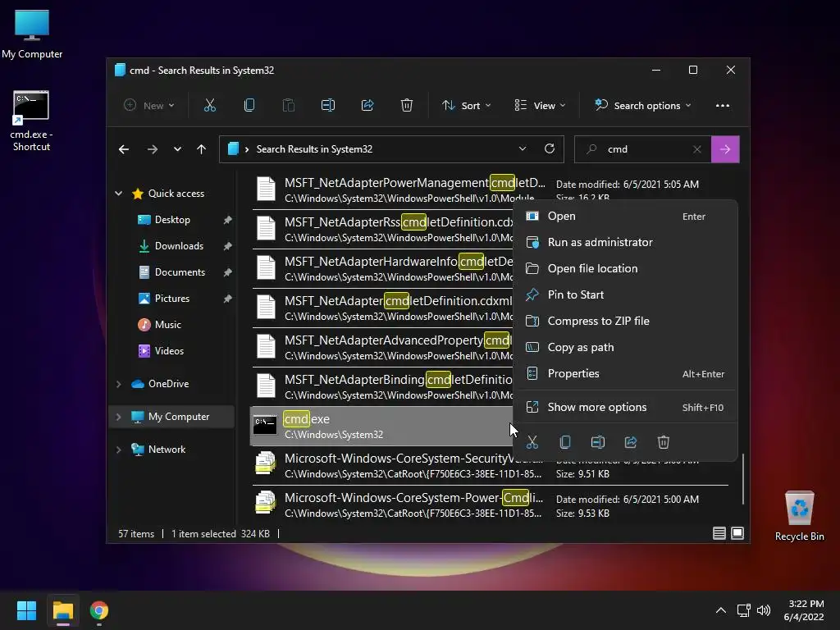Open Pictures in Quick access
Screen dimensions: 840x630
click(x=172, y=299)
